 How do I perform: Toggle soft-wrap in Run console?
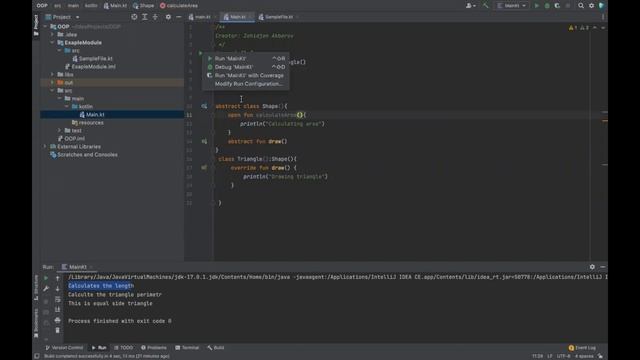(58, 299)
